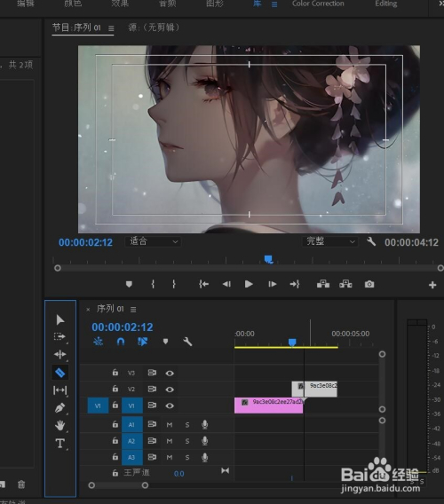Viewport: 444px width, 504px height.
Task: Export frame with camera icon
Action: (369, 284)
